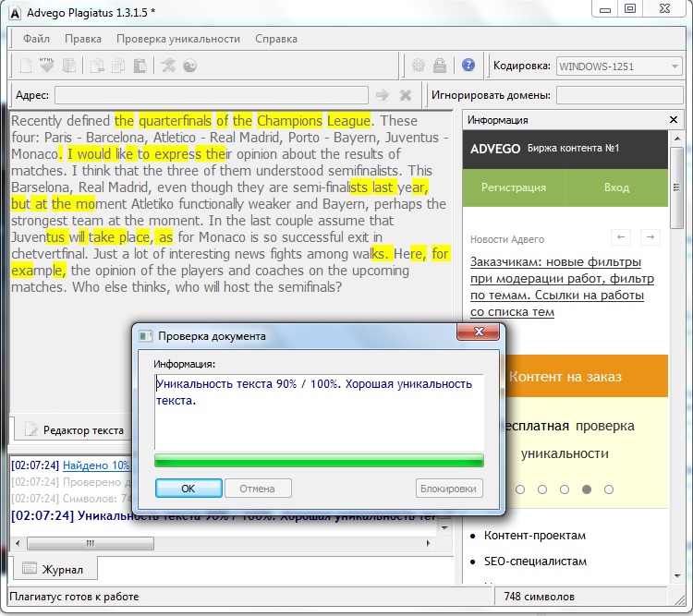This screenshot has width=693, height=616.
Task: Click info panel scrollbar up arrow
Action: pos(677,139)
